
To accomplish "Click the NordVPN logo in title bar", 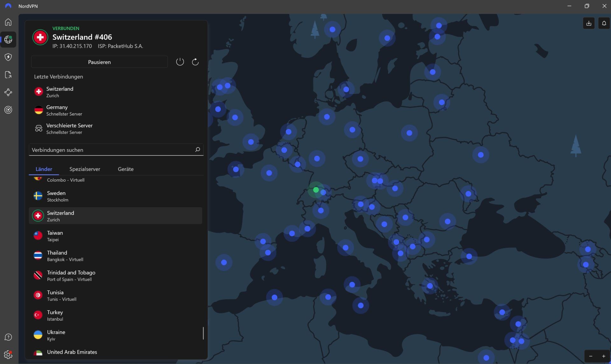I will (x=8, y=6).
